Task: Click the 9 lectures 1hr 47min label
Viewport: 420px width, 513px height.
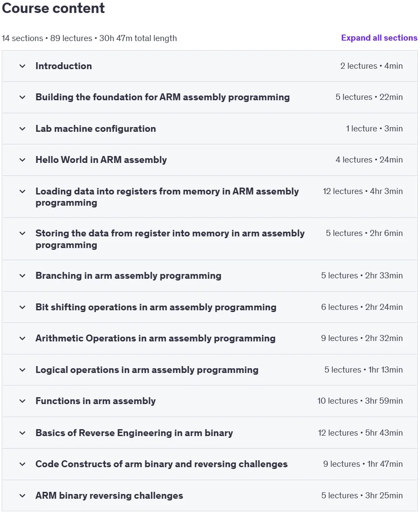Action: (363, 464)
